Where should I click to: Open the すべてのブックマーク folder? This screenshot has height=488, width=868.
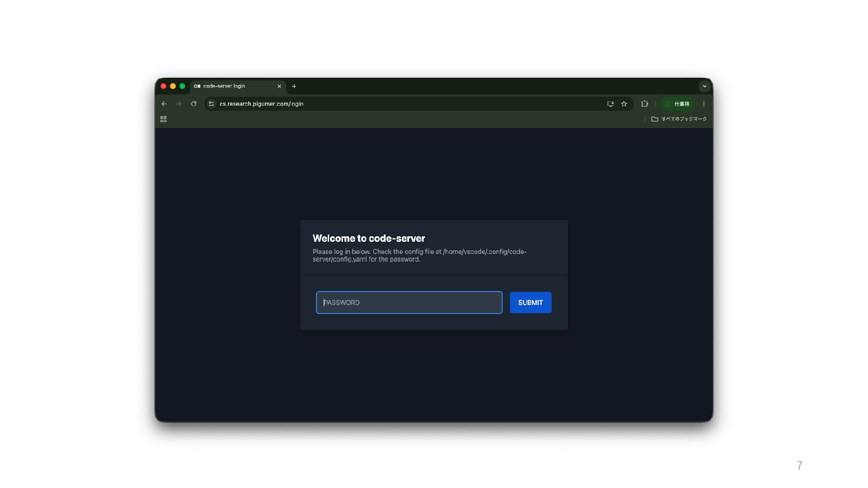tap(679, 119)
